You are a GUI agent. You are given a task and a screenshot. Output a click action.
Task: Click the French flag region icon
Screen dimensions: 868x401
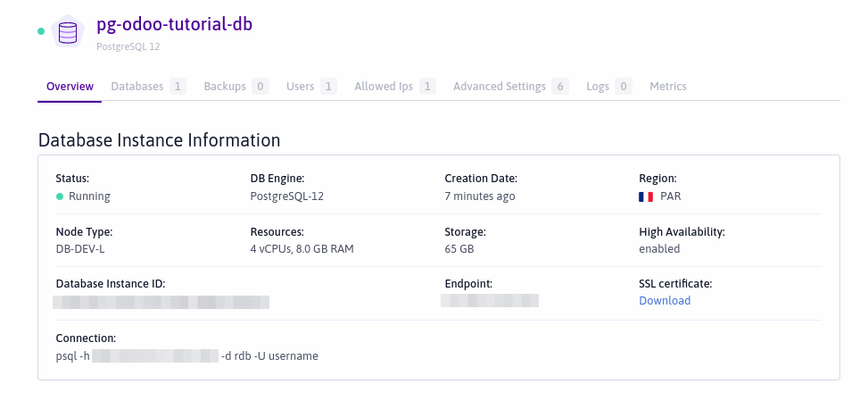click(x=646, y=196)
